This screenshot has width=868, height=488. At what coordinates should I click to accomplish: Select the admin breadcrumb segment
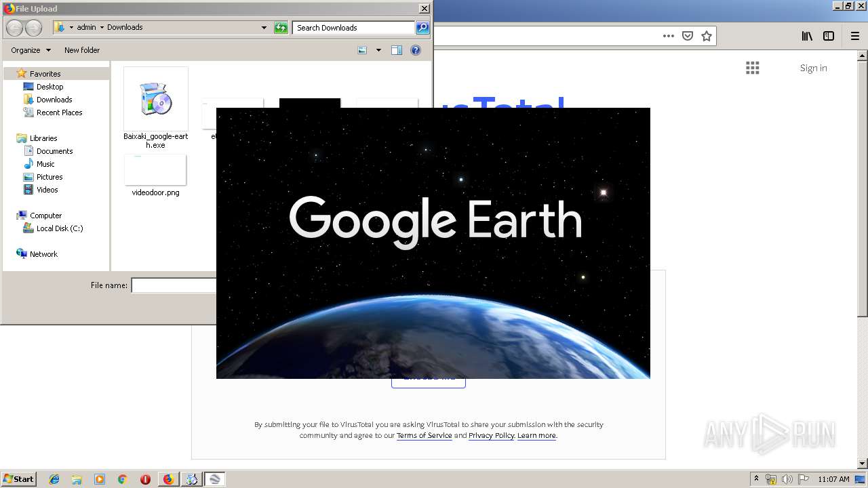pos(86,28)
